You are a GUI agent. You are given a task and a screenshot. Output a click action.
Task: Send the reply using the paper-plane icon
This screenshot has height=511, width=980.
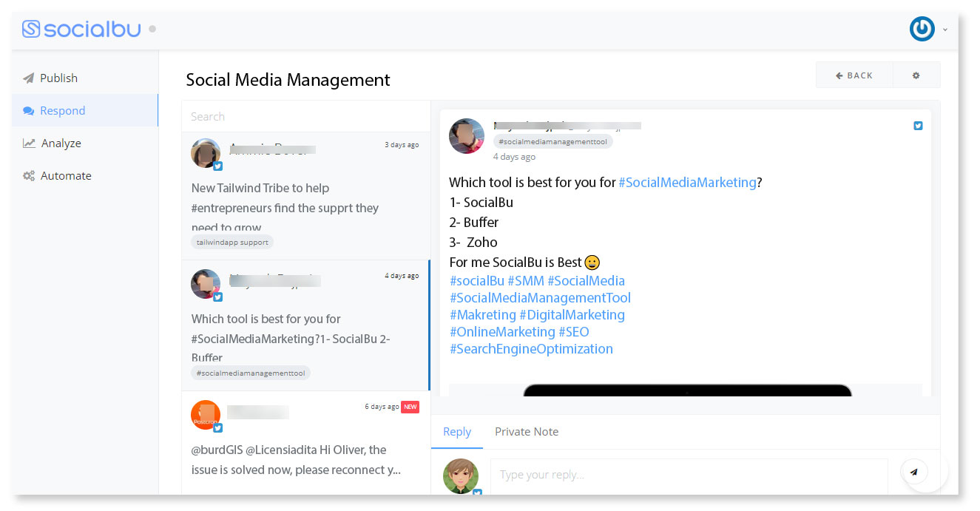point(914,472)
